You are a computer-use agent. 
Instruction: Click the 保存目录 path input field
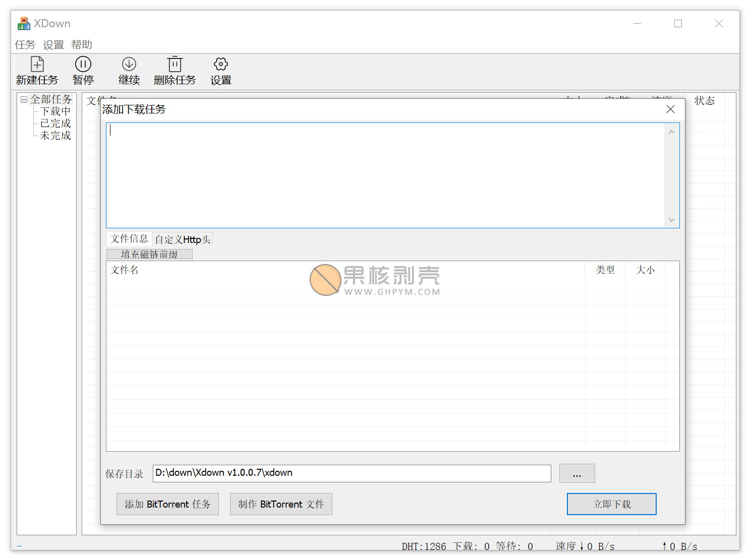[x=352, y=473]
